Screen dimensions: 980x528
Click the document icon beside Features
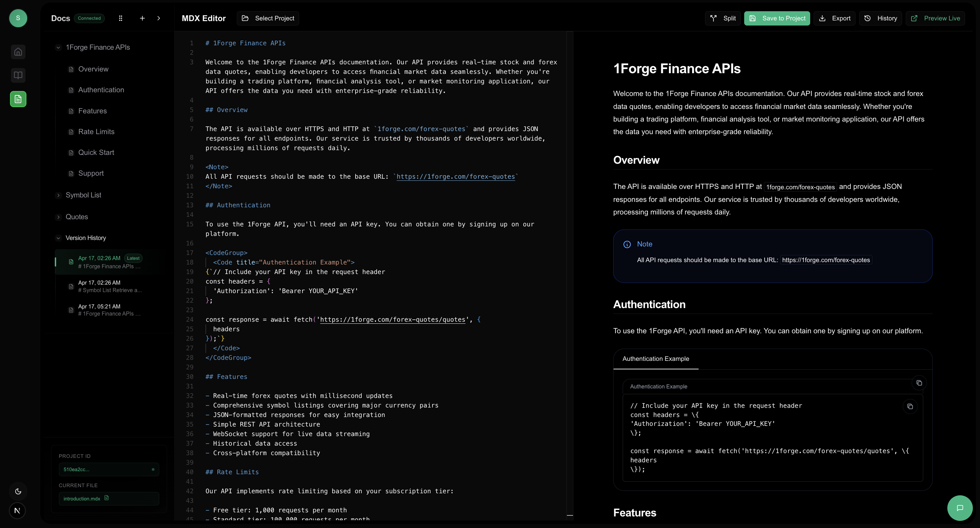71,111
